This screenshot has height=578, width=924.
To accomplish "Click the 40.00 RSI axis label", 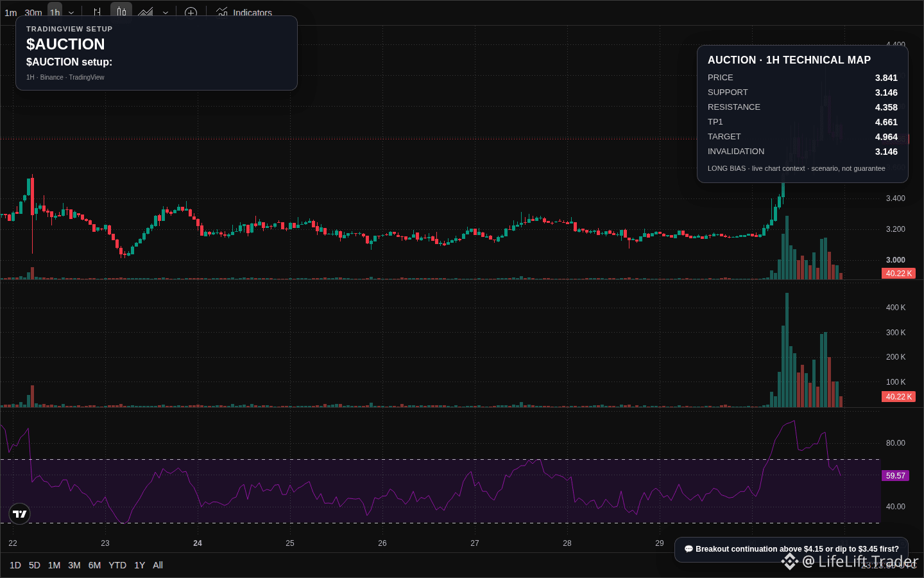I will click(x=896, y=507).
